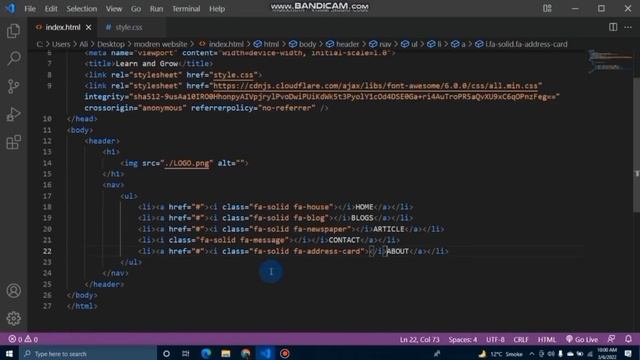The height and width of the screenshot is (360, 640).
Task: Click the CONTACT text on line 21
Action: tap(344, 240)
